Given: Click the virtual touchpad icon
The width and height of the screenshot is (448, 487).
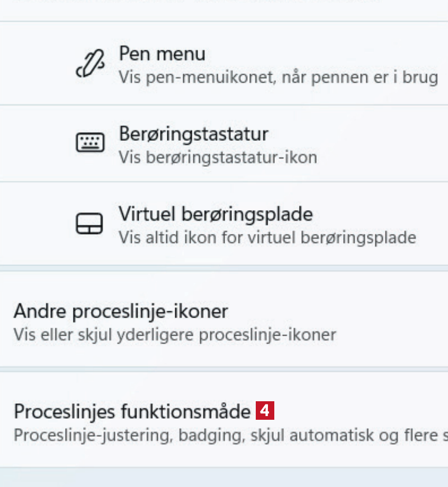Looking at the screenshot, I should pyautogui.click(x=89, y=223).
